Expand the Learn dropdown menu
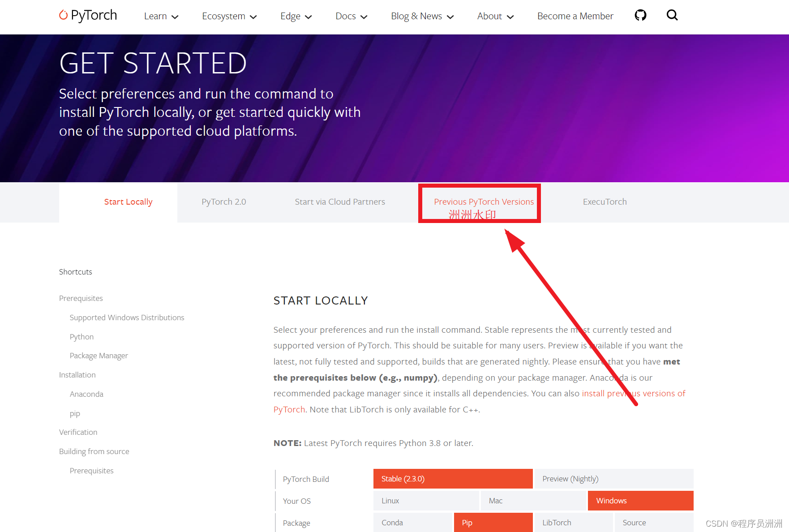The height and width of the screenshot is (532, 789). 161,16
